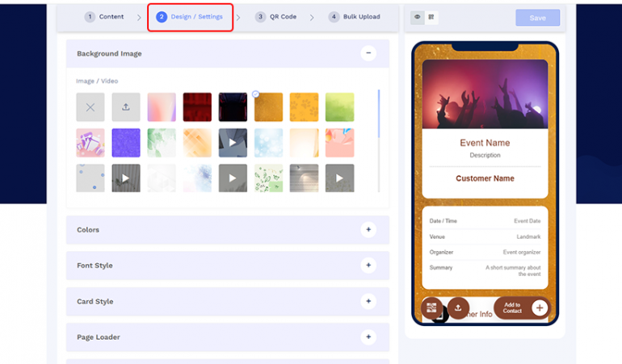Go to the Content step

[104, 17]
